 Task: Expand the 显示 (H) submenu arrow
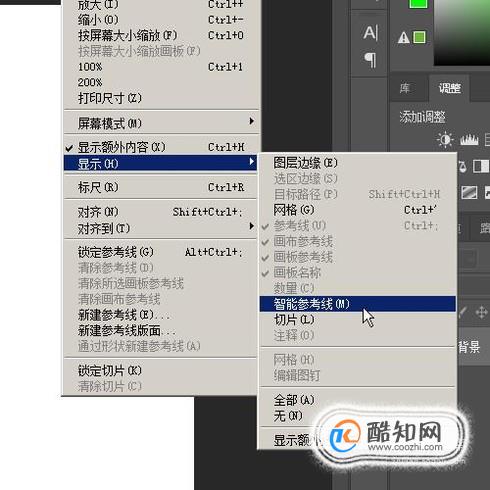[252, 161]
